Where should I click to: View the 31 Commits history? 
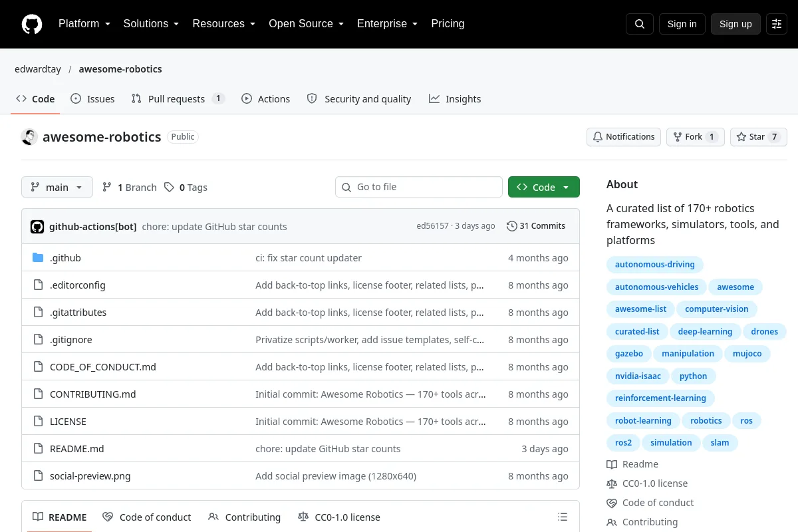(536, 226)
